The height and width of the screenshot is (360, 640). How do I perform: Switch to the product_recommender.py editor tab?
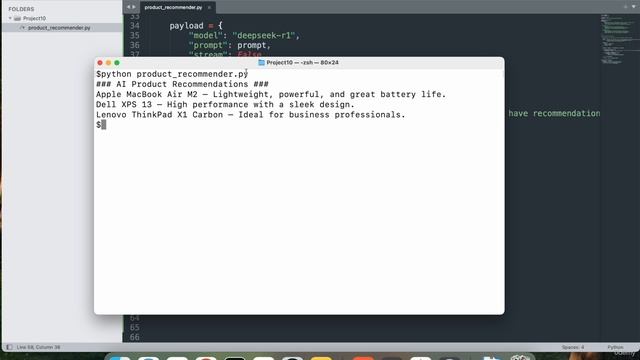[x=173, y=7]
